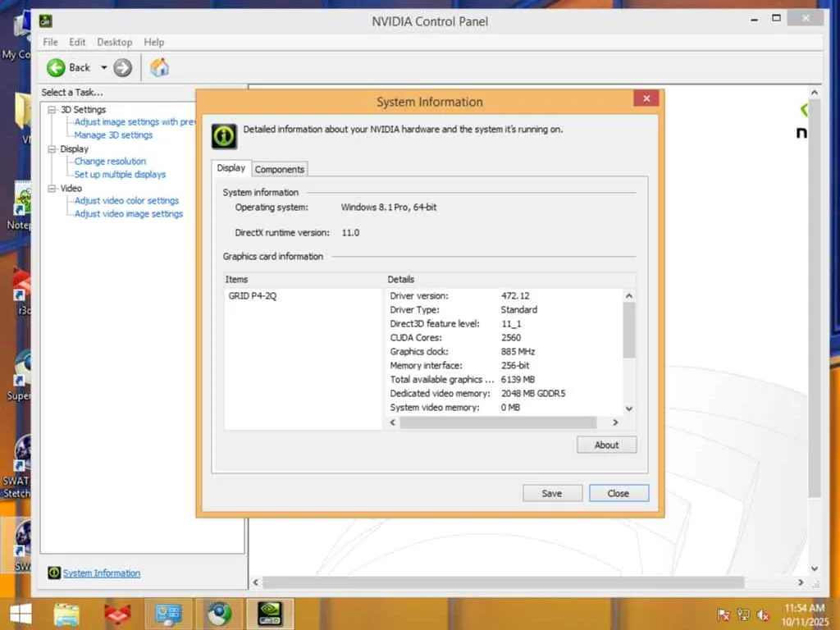
Task: Click the Save button
Action: [552, 493]
